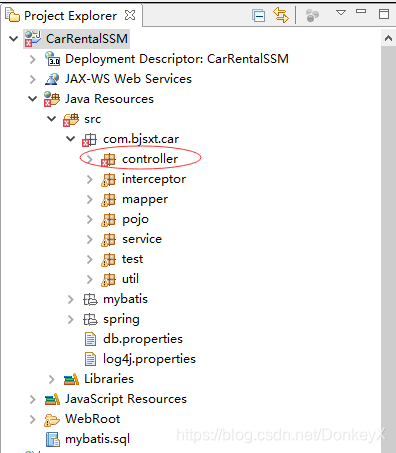The image size is (396, 453).
Task: Collapse the Java Resources node
Action: point(33,99)
